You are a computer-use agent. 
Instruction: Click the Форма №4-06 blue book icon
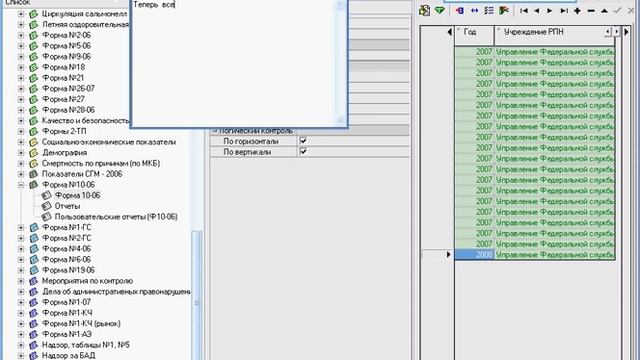point(33,249)
